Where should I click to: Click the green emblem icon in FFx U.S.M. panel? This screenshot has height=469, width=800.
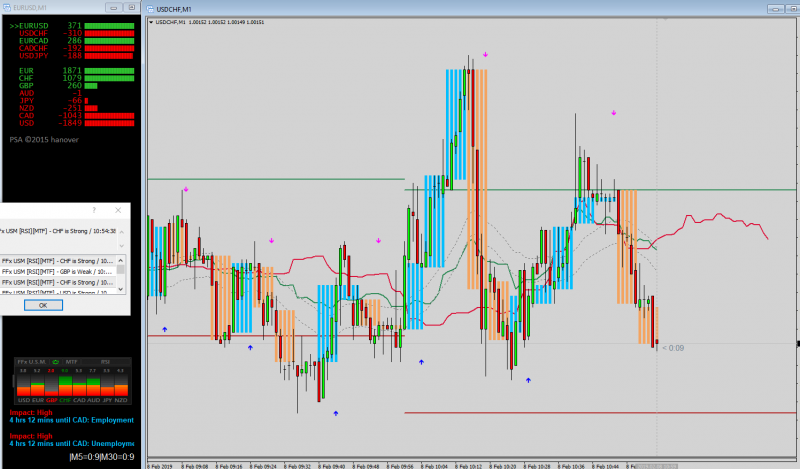56,362
